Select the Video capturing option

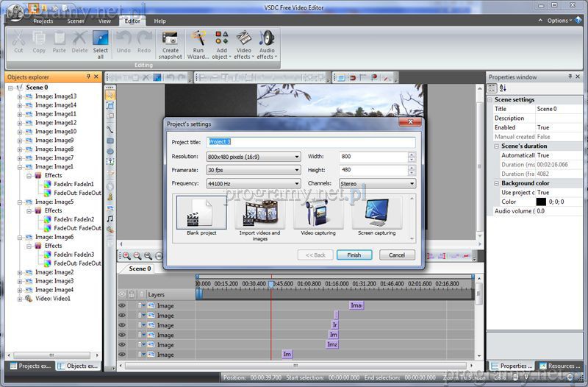(318, 216)
